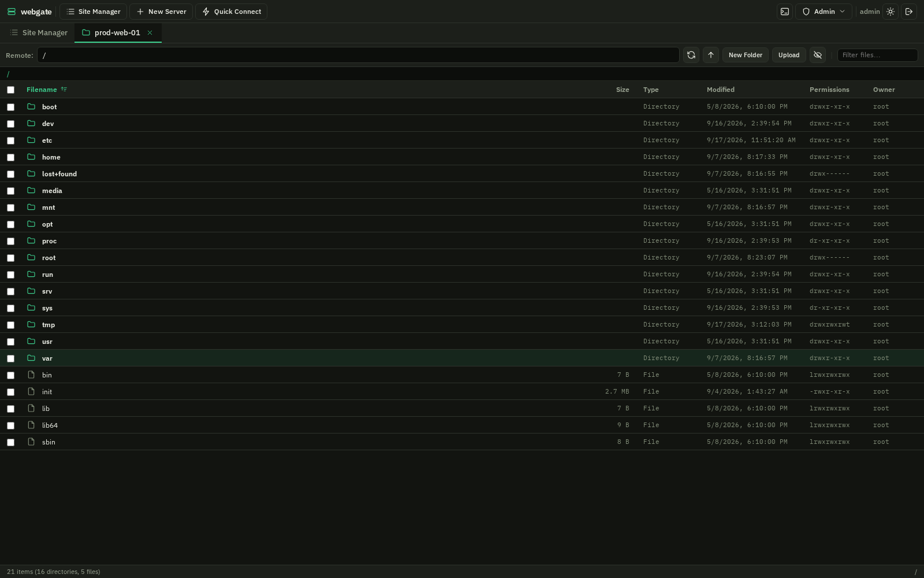
Task: Click the New Folder button
Action: (746, 55)
